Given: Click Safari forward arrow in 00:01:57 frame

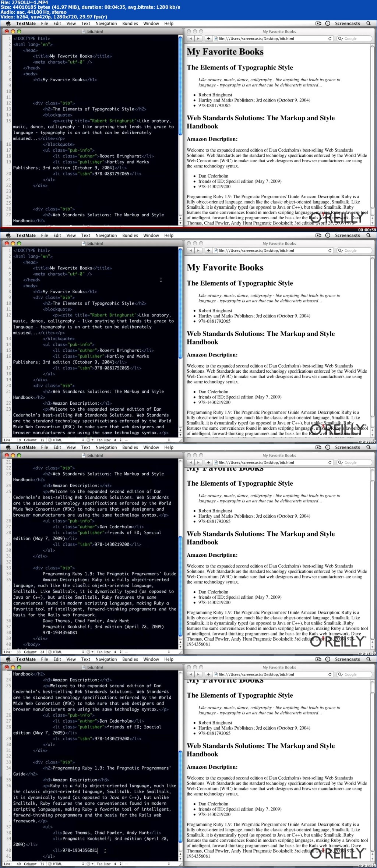Looking at the screenshot, I should pyautogui.click(x=198, y=251).
